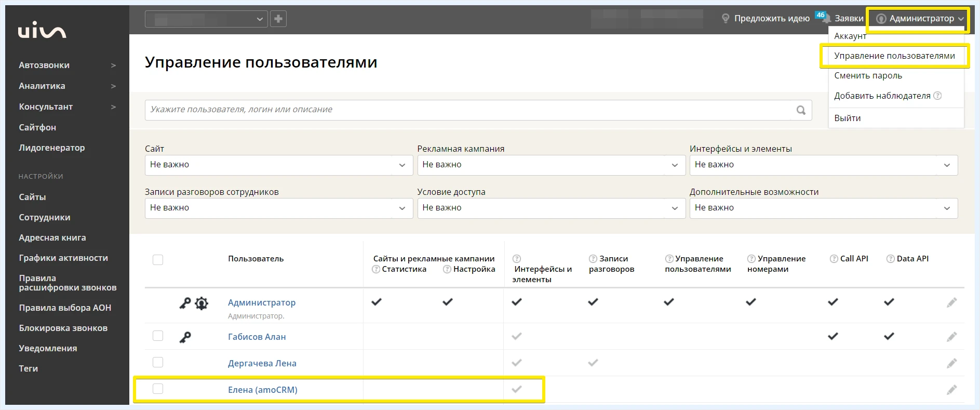Click the help icon beside Управление номерами column
980x410 pixels.
pos(751,259)
